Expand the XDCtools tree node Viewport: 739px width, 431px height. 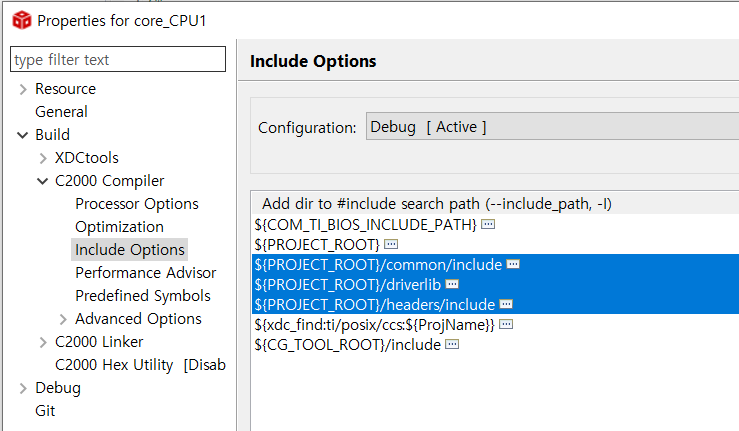(43, 158)
